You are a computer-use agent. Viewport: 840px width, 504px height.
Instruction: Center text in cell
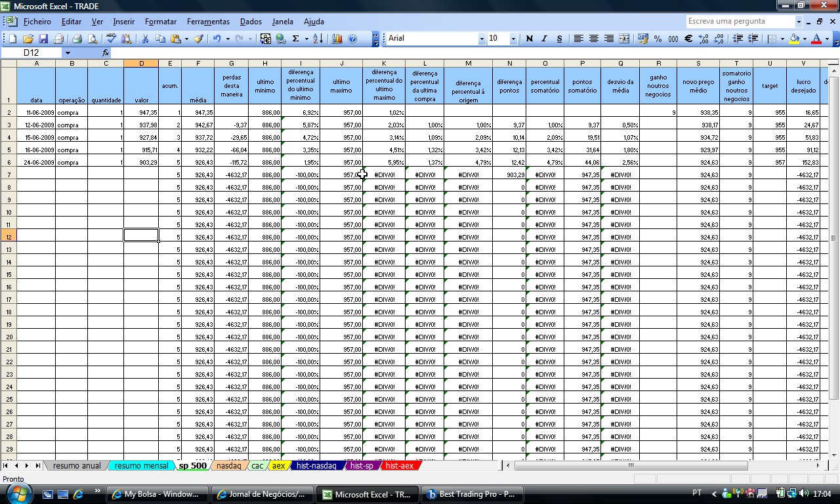point(593,39)
